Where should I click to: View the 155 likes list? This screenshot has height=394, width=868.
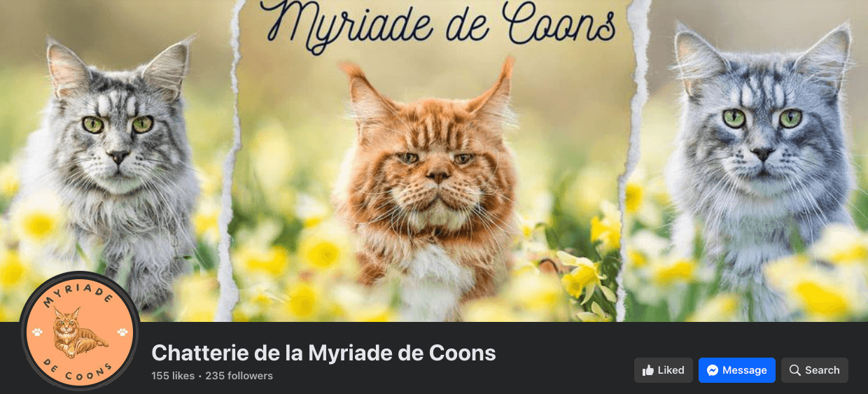(173, 376)
